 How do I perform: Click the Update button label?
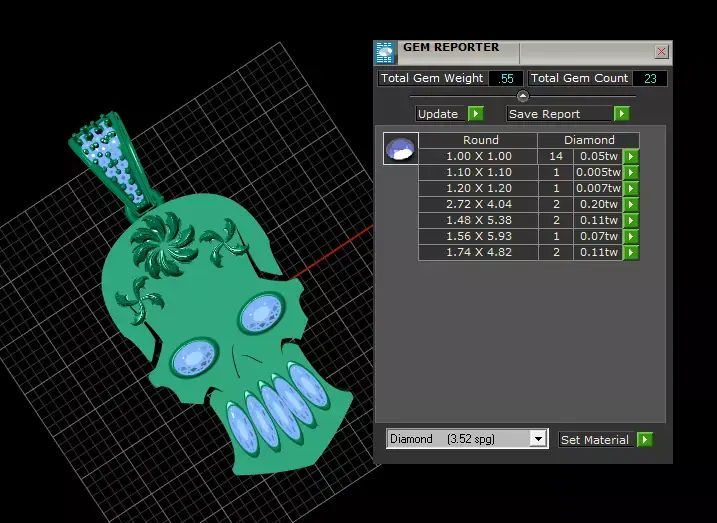pyautogui.click(x=441, y=114)
